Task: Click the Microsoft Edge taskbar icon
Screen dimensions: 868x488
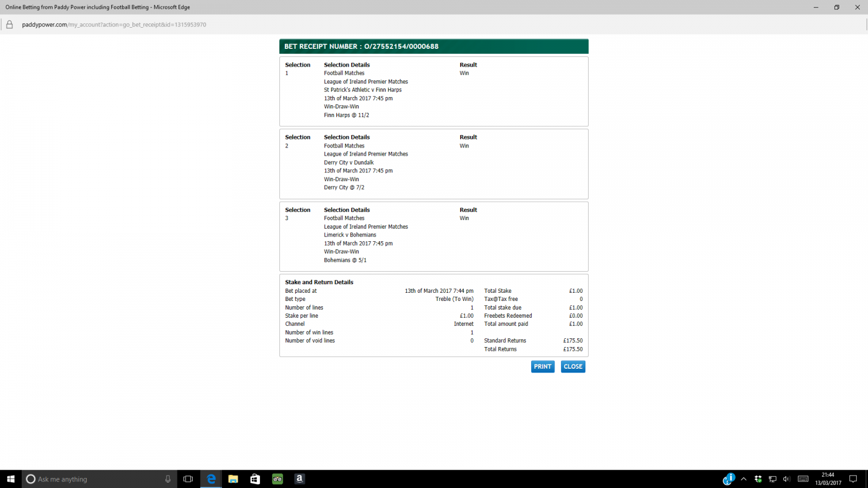Action: pos(211,479)
